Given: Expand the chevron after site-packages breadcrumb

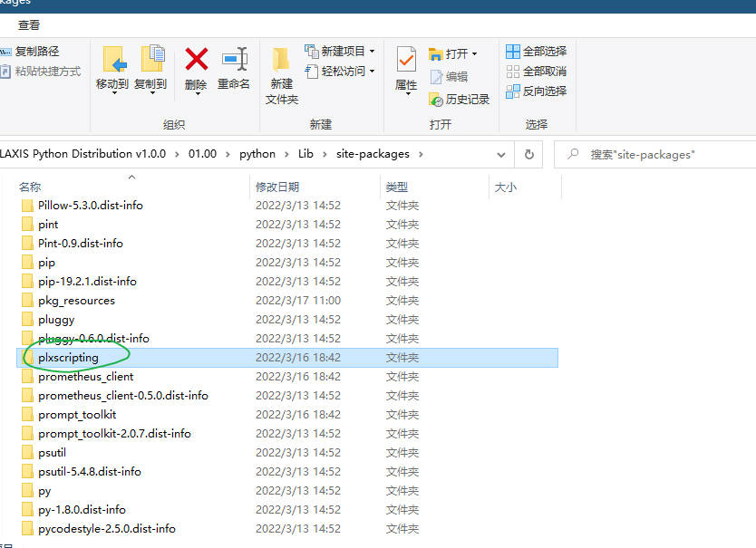Looking at the screenshot, I should (x=421, y=154).
